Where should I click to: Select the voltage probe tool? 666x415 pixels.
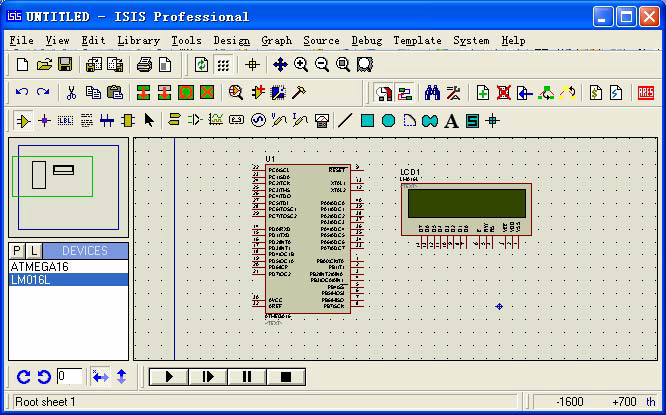278,121
